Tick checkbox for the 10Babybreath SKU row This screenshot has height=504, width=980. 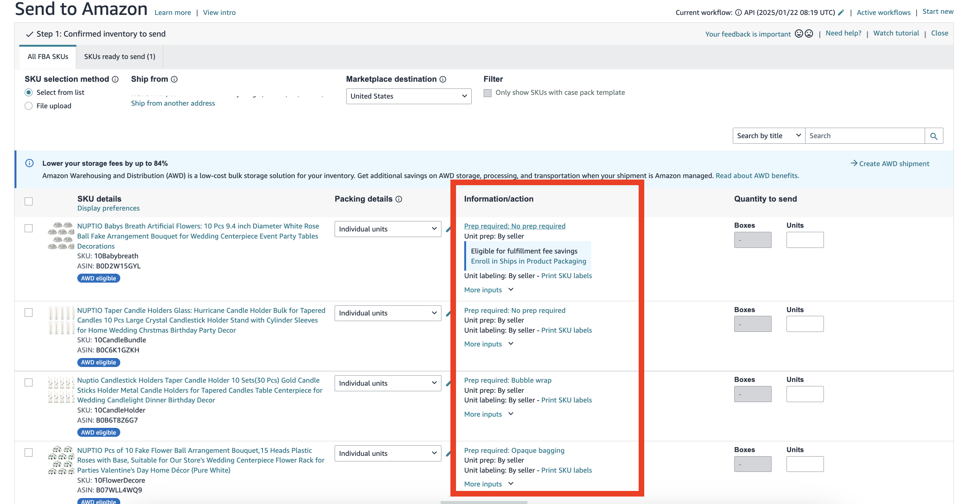(x=28, y=228)
